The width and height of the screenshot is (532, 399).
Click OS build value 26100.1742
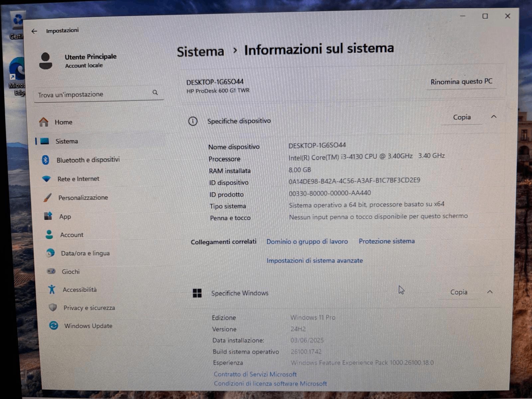click(306, 351)
